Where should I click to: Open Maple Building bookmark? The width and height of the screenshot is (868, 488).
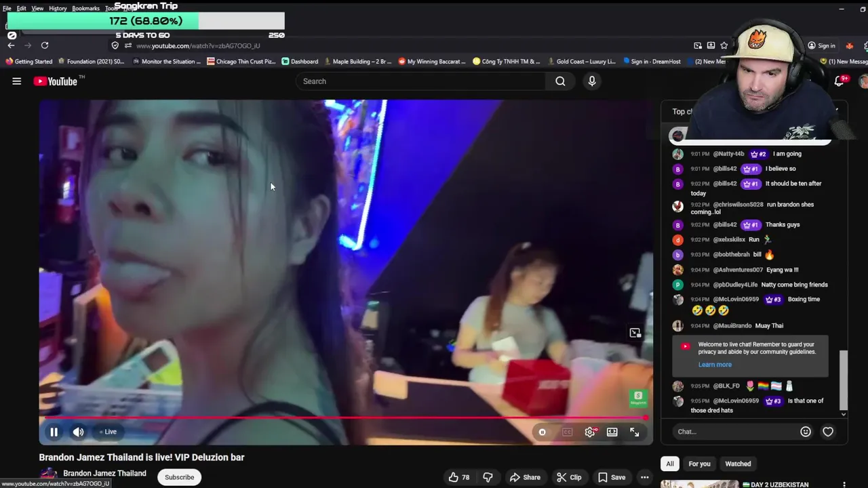point(357,62)
